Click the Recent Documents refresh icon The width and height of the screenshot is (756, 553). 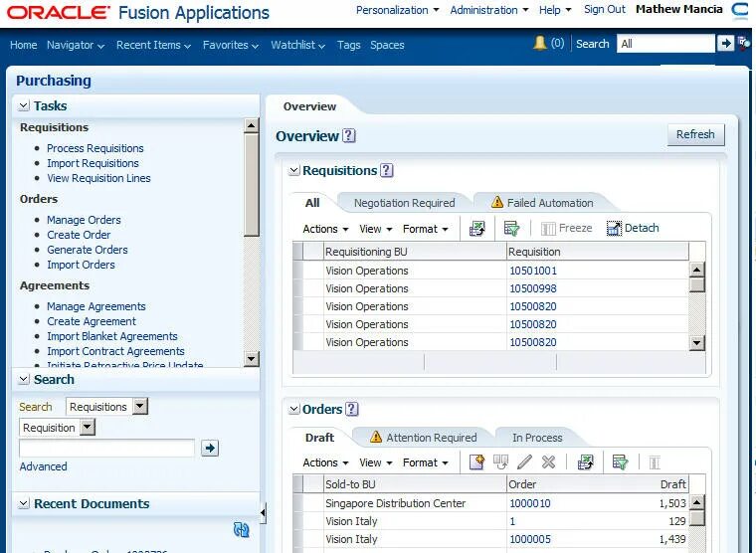tap(241, 530)
